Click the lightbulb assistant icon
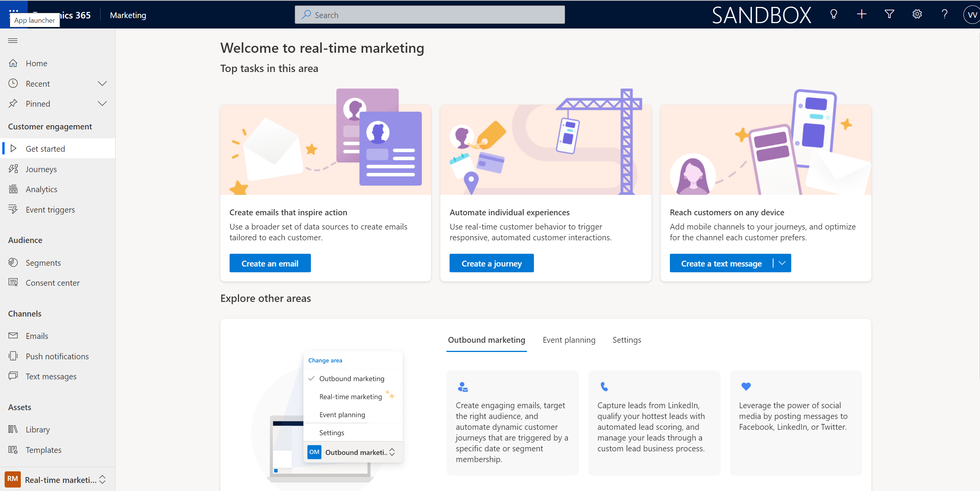This screenshot has width=980, height=491. [834, 15]
